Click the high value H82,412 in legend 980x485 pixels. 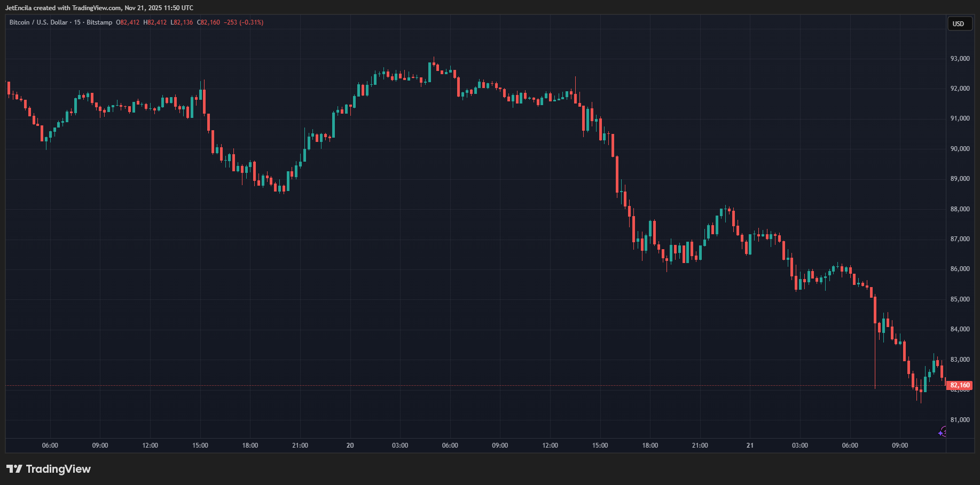point(155,22)
